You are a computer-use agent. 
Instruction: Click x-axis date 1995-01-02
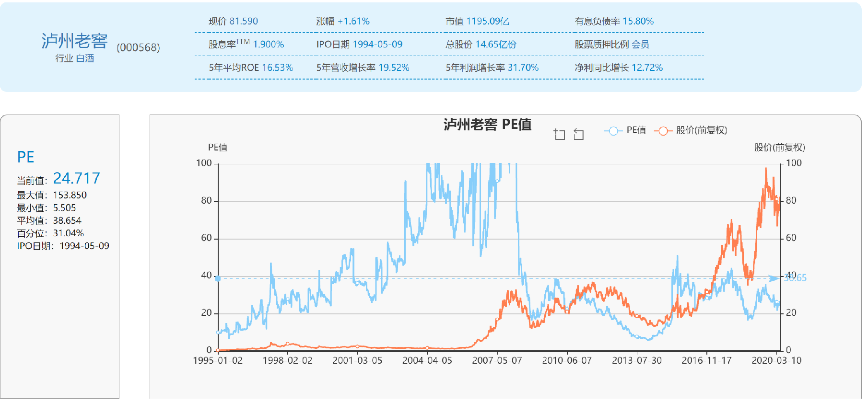pos(218,360)
